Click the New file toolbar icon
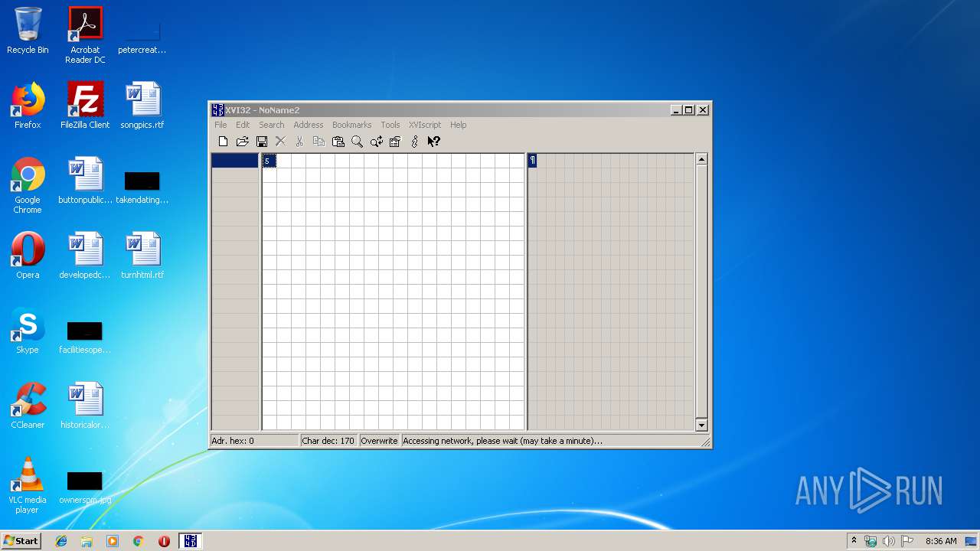Image resolution: width=980 pixels, height=551 pixels. pyautogui.click(x=223, y=142)
